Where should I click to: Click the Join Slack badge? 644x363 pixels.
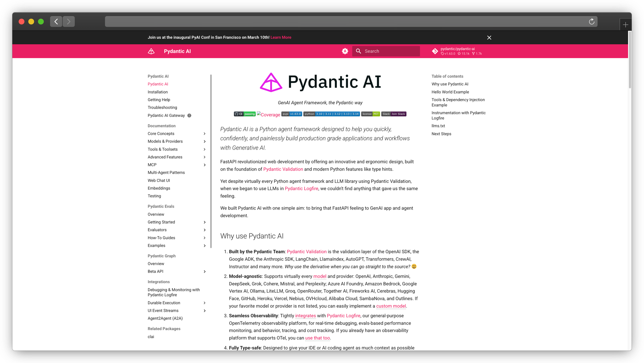coord(394,114)
